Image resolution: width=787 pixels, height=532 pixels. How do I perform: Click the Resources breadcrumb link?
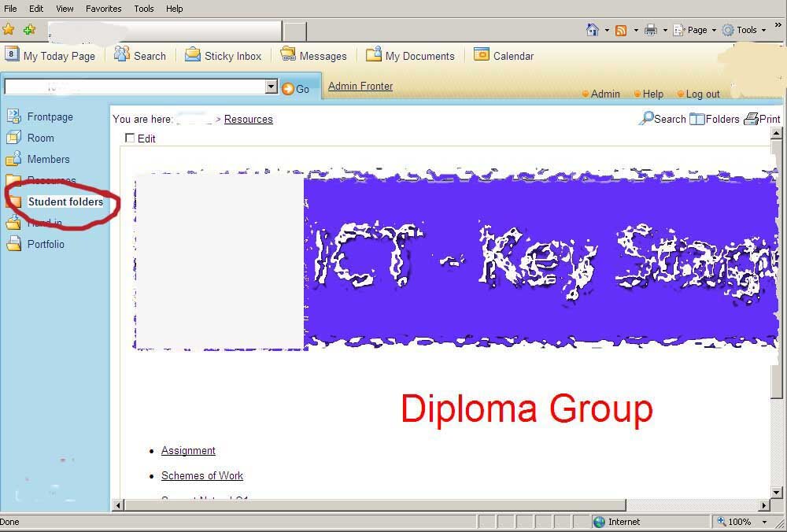(x=249, y=120)
